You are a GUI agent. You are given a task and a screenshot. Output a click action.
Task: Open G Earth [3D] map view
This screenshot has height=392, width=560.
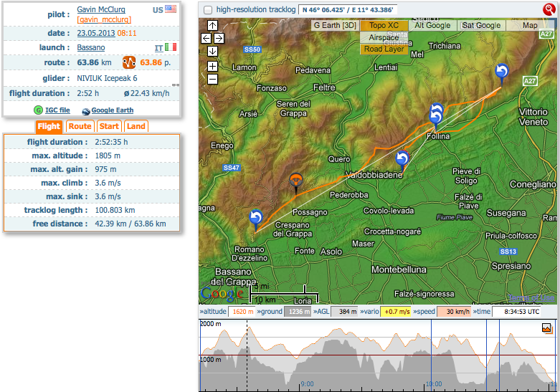coord(335,26)
